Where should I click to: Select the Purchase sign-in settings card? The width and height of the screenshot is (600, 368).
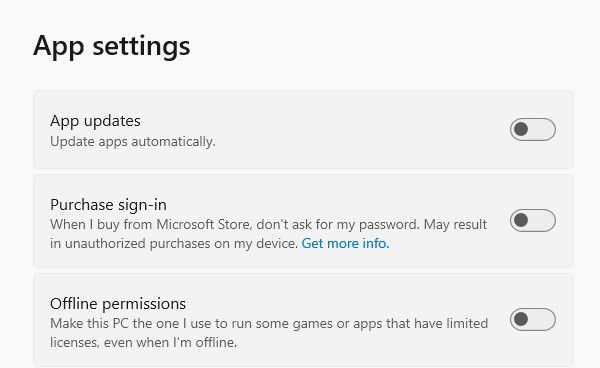click(303, 221)
